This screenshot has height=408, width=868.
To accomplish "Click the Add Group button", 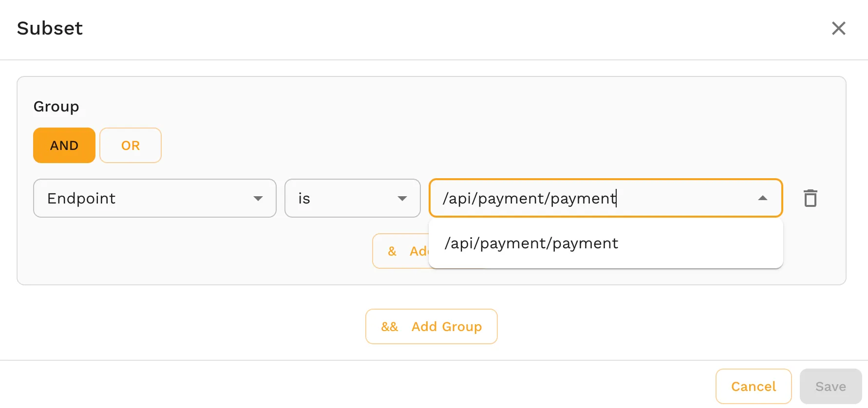I will [431, 327].
